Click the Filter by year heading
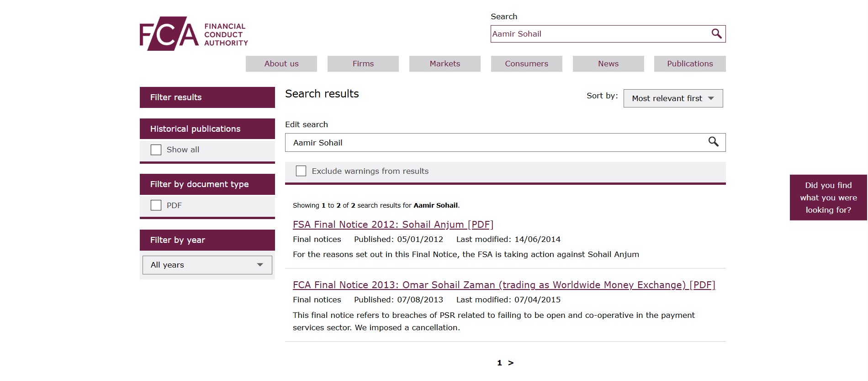 pos(207,240)
